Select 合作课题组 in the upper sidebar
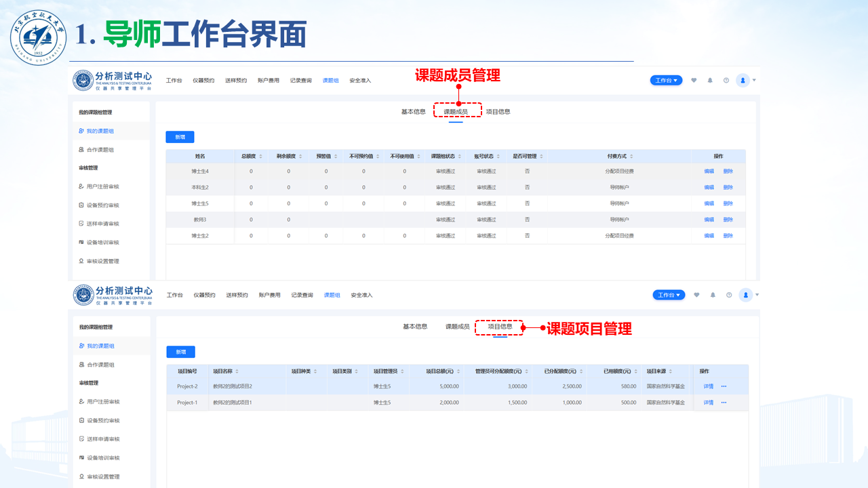 click(100, 150)
